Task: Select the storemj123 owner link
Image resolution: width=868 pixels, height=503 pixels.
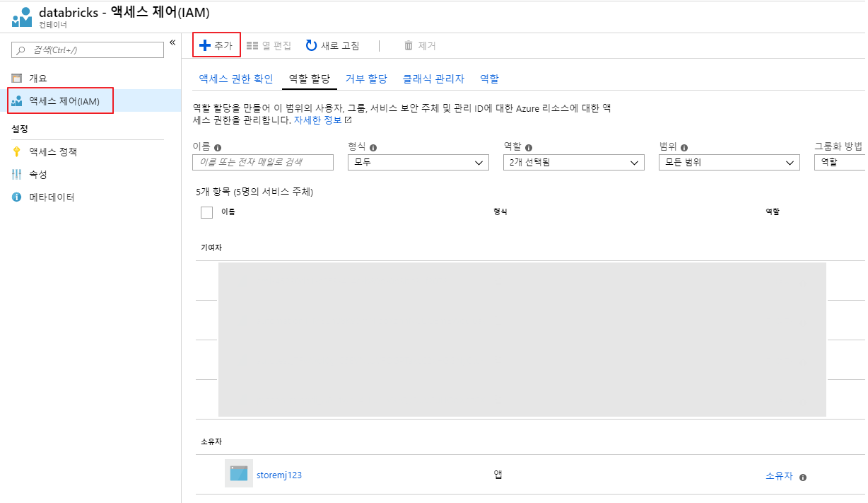Action: click(x=277, y=475)
